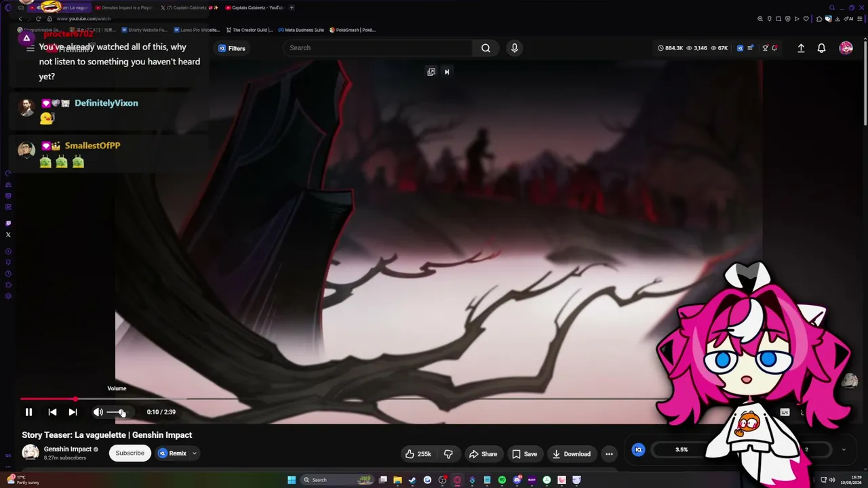
Task: Click the upload arrow icon
Action: tap(801, 48)
